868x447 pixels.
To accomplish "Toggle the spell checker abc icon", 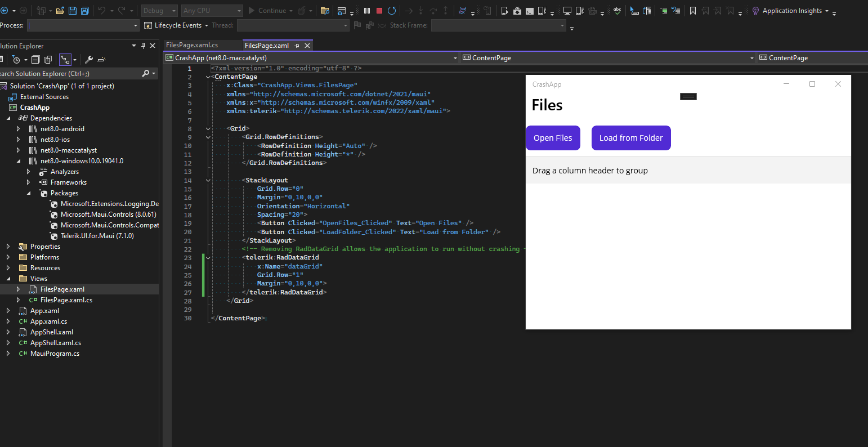I will [x=618, y=11].
